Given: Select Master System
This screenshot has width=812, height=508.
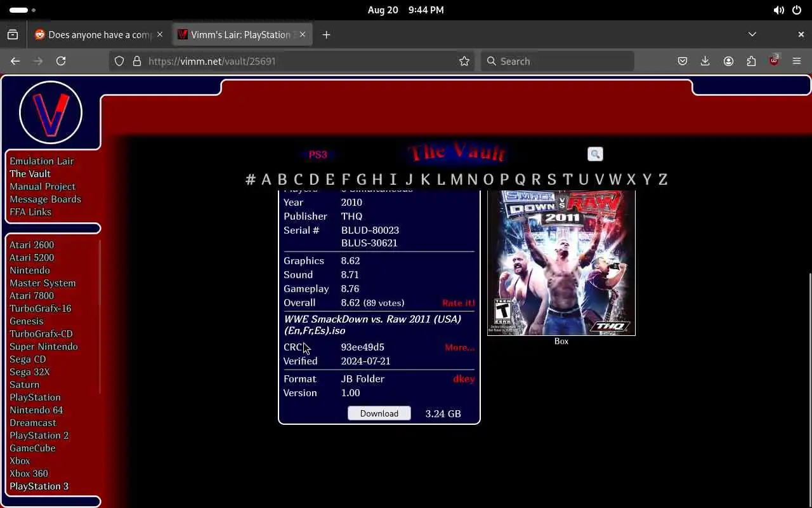Looking at the screenshot, I should [43, 283].
